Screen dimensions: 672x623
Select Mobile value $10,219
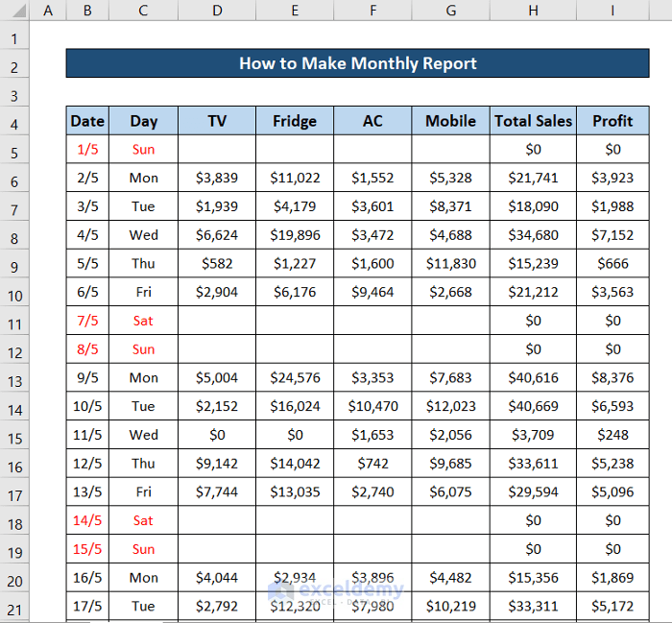pos(451,606)
